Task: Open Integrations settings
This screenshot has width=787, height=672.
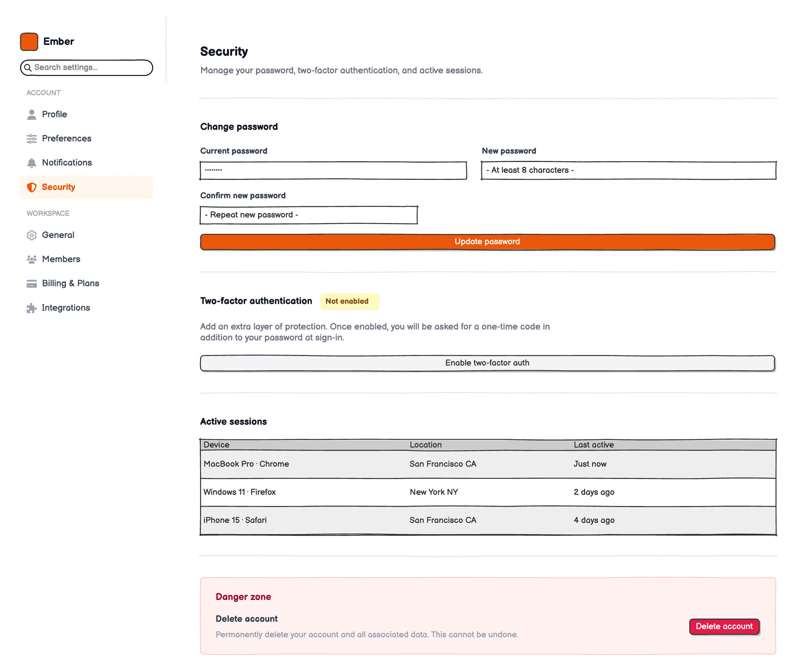Action: point(87,308)
